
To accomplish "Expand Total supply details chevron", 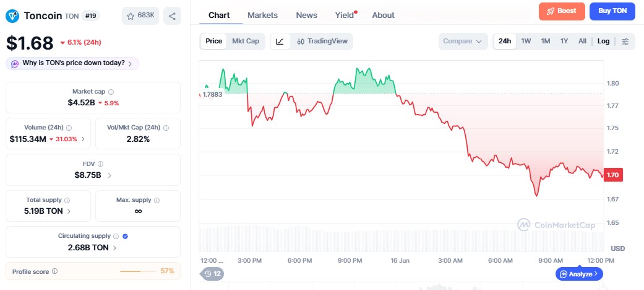I will 69,211.
